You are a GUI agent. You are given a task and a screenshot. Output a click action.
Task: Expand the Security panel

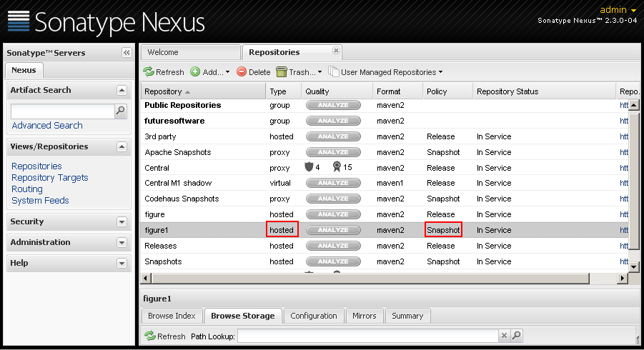point(122,222)
